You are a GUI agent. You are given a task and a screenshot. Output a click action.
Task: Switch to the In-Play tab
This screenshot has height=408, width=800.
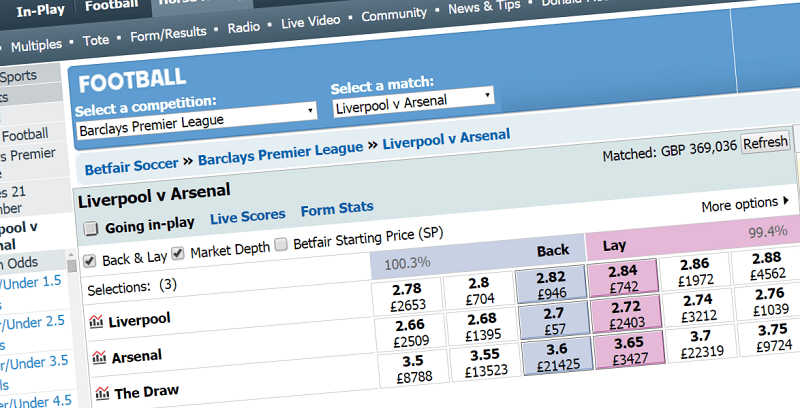click(x=37, y=5)
